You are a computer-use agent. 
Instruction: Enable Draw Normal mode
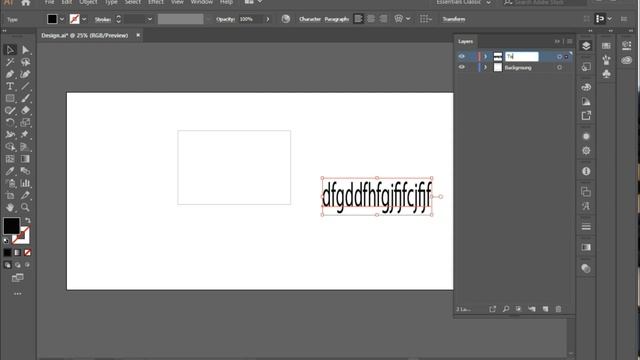pos(7,265)
